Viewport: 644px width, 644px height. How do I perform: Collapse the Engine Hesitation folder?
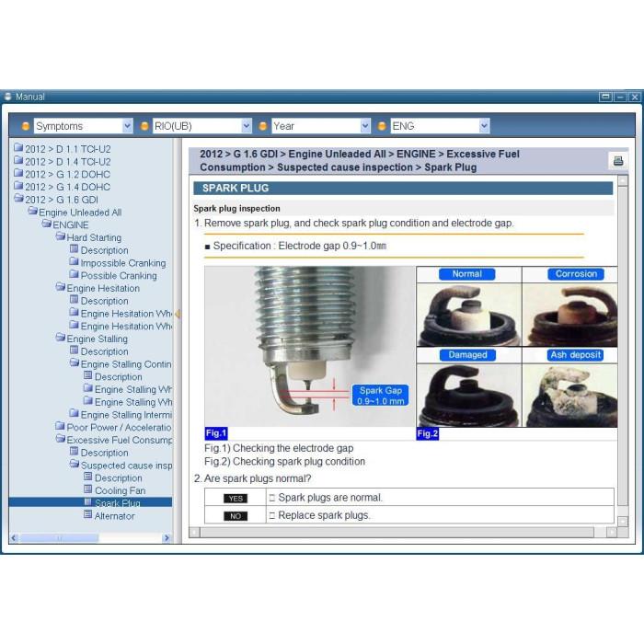pyautogui.click(x=61, y=287)
